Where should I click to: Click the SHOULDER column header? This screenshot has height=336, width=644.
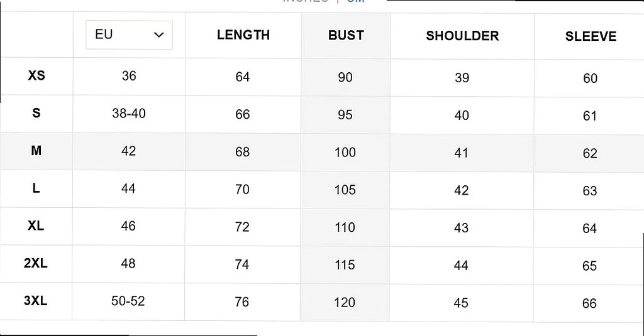(x=462, y=36)
